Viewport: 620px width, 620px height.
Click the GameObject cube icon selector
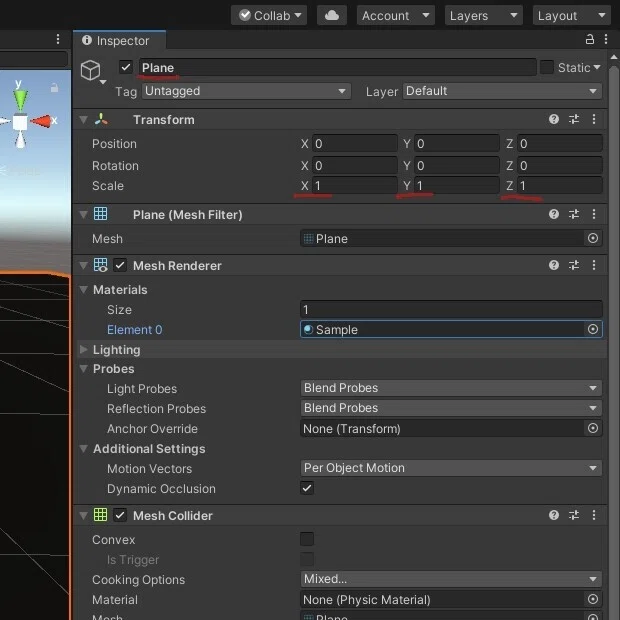(93, 72)
